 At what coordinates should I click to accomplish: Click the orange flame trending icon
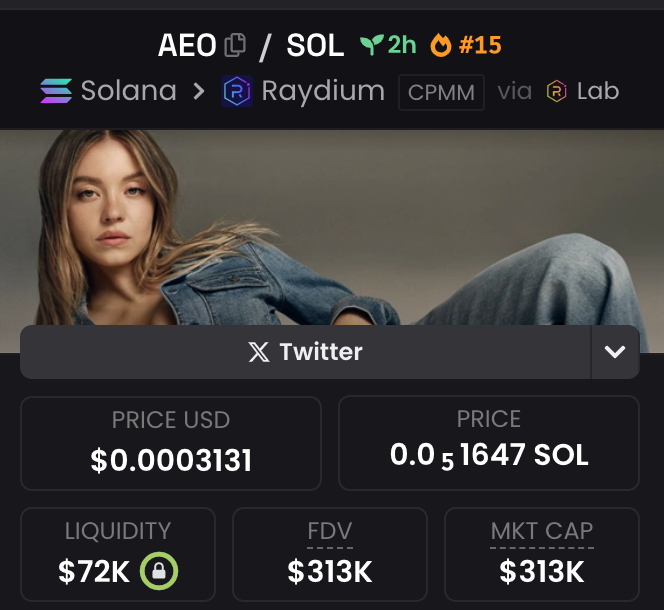tap(441, 45)
